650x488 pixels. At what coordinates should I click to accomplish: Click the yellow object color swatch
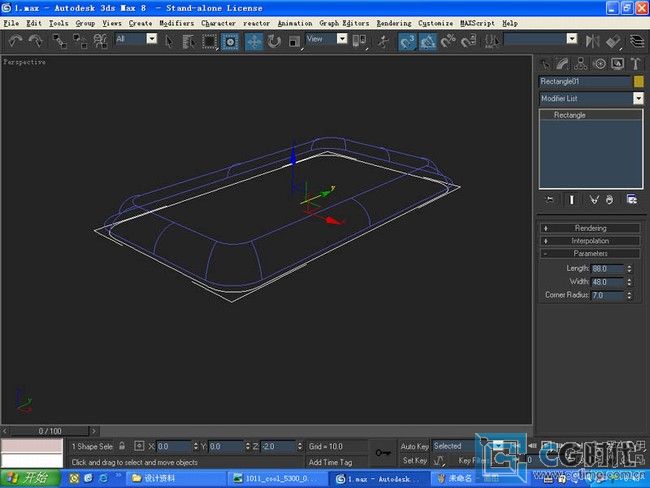coord(638,81)
